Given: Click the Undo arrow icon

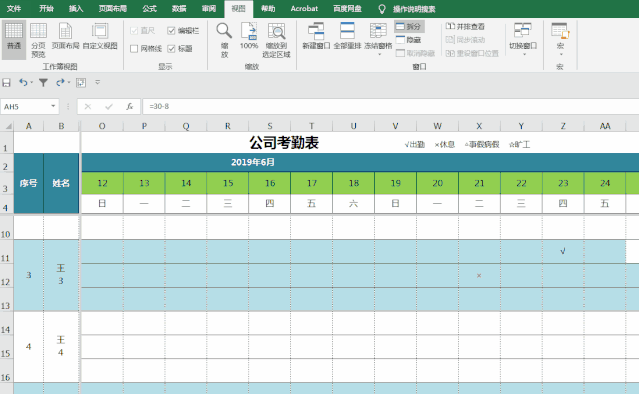Looking at the screenshot, I should coord(23,83).
